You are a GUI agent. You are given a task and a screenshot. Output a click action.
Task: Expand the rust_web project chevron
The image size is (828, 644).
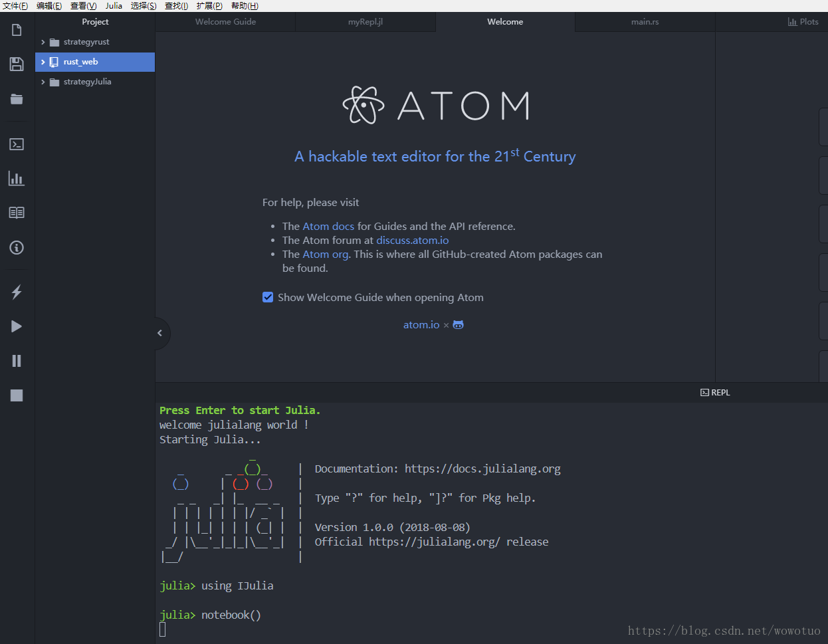[x=43, y=62]
